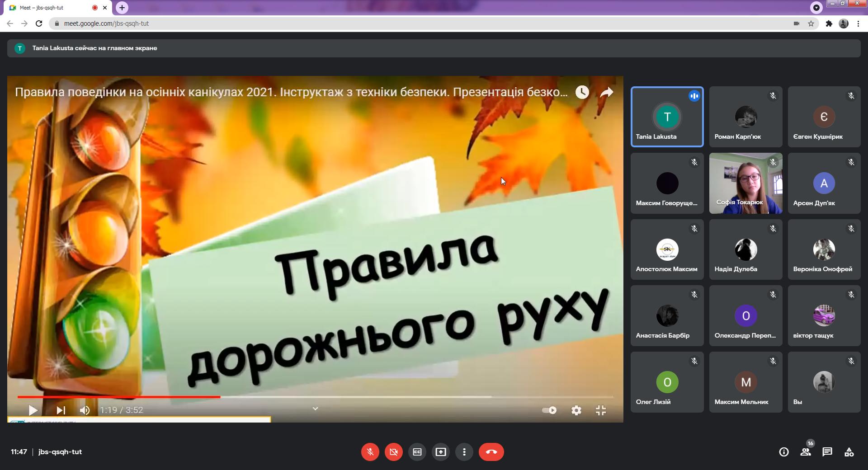The width and height of the screenshot is (868, 470).
Task: Bookmark this page with star icon
Action: click(811, 23)
